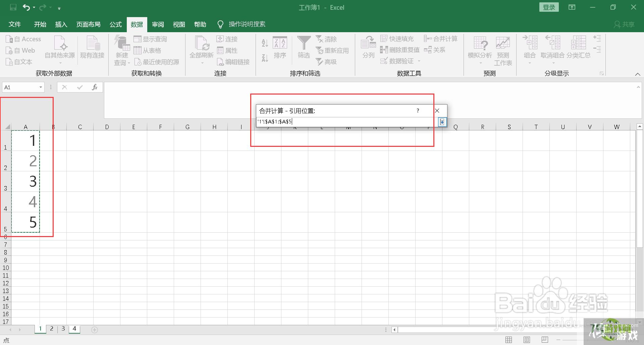The image size is (644, 345).
Task: Add a new sheet with plus icon
Action: coord(95,330)
